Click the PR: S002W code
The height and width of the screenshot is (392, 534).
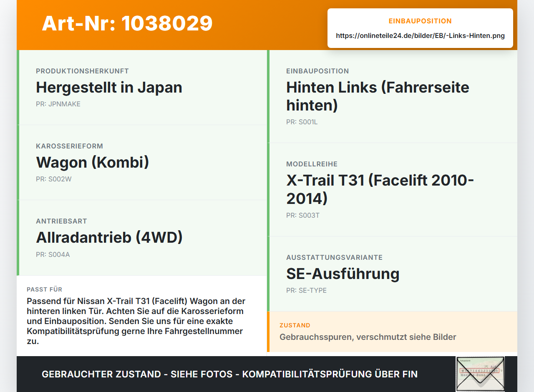(54, 179)
